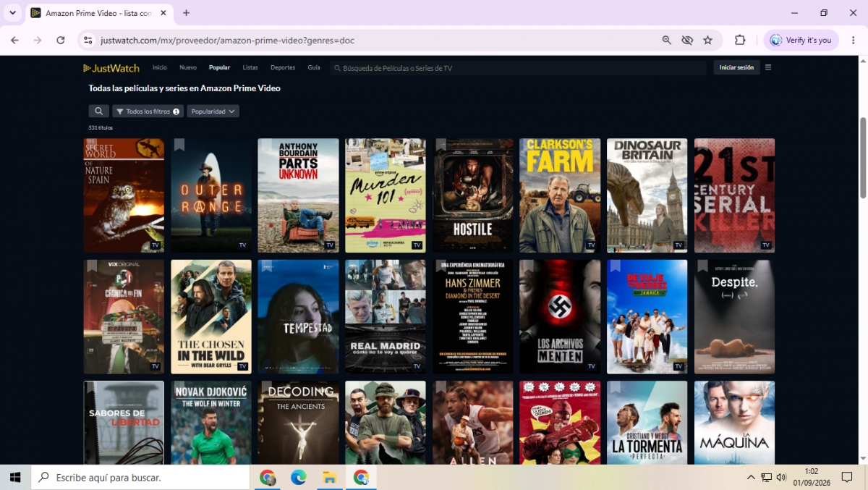The height and width of the screenshot is (490, 868).
Task: Click the network icon in the system tray
Action: click(x=766, y=477)
